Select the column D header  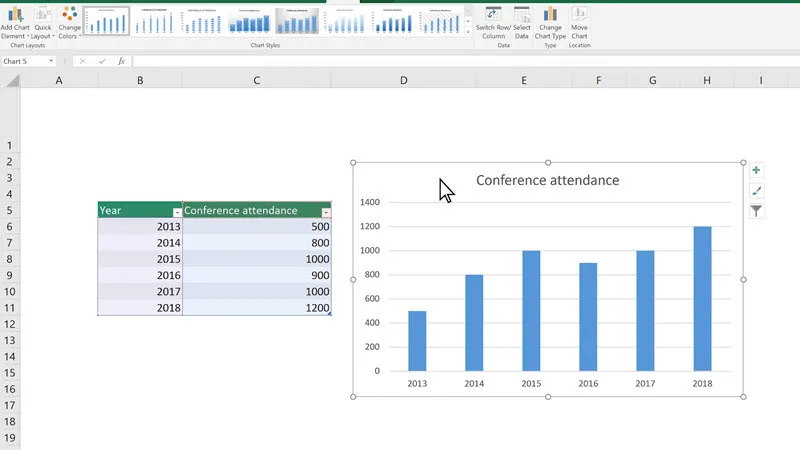(403, 80)
